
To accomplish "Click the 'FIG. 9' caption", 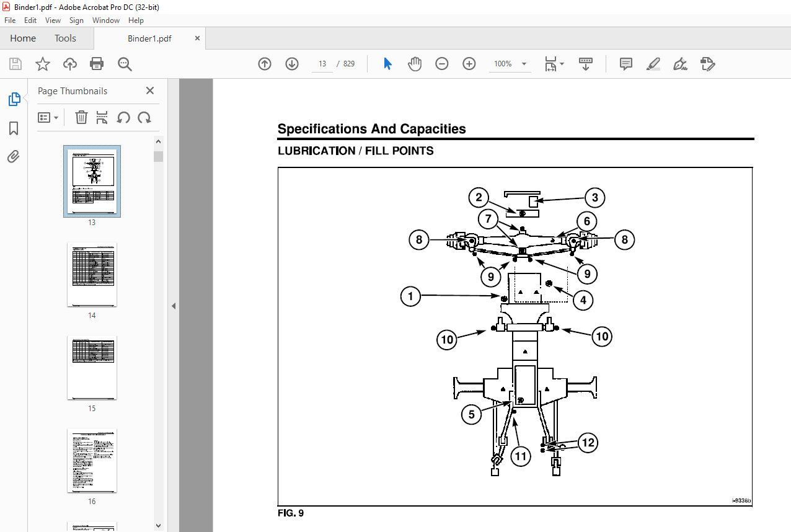I will (291, 513).
